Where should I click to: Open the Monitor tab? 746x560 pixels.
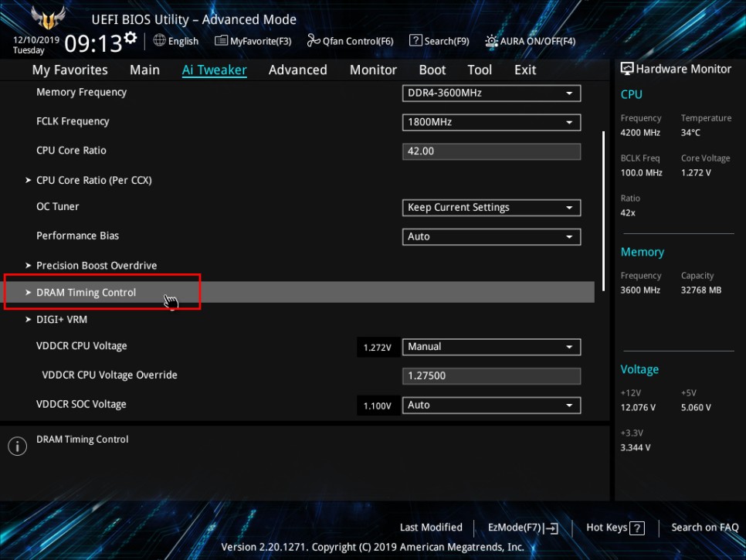(x=373, y=70)
